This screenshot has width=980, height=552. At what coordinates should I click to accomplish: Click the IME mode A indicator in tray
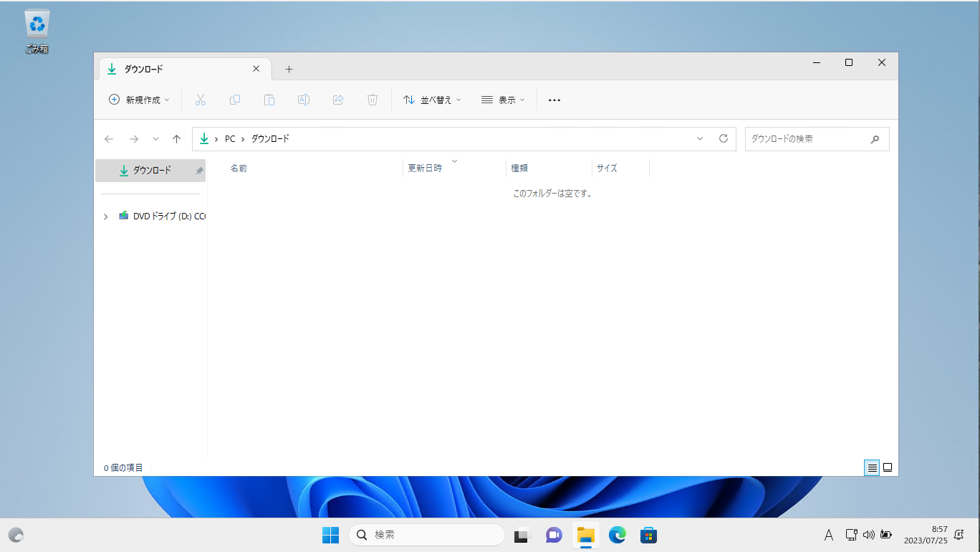829,535
